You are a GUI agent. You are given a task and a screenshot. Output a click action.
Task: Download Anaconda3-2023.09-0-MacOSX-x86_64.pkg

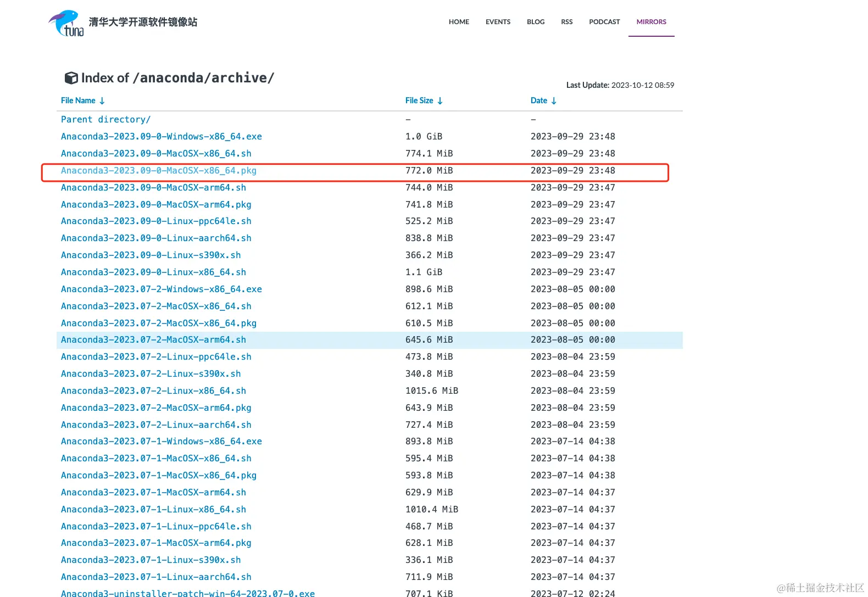point(159,170)
